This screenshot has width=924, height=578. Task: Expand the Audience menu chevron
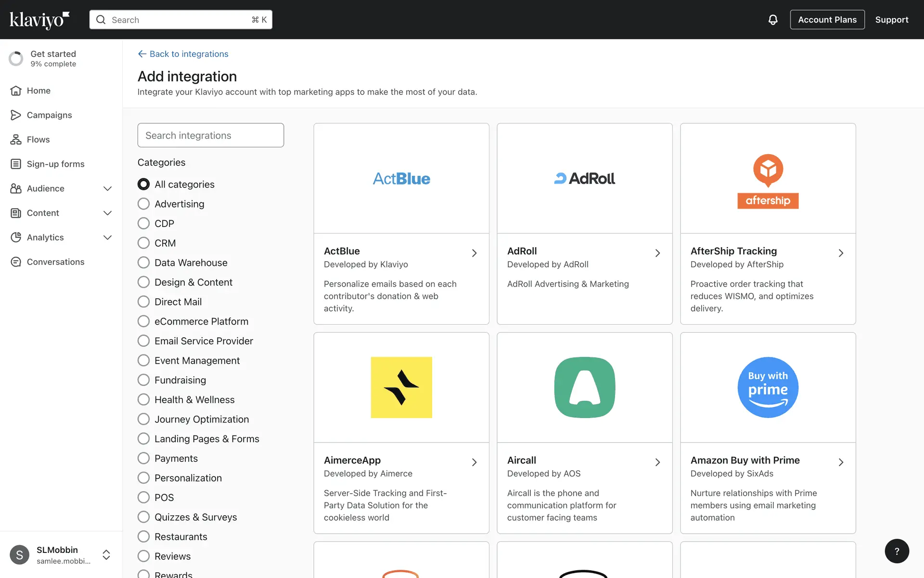point(107,189)
